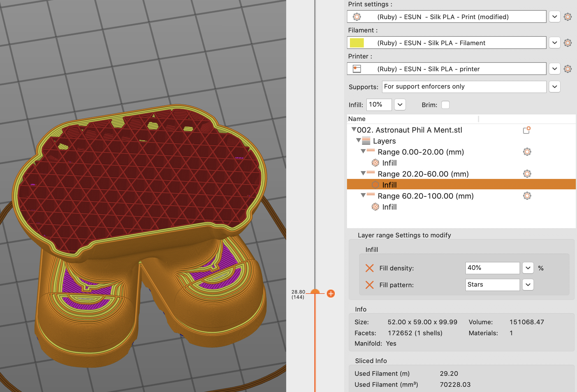Click Astronaut Phil object edit icon

tap(526, 130)
